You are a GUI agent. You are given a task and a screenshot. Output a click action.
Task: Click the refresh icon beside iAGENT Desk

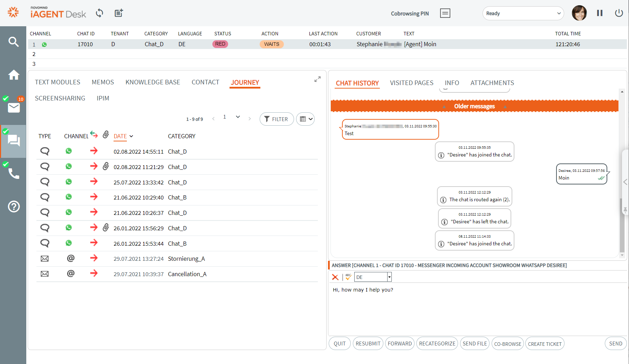click(100, 13)
